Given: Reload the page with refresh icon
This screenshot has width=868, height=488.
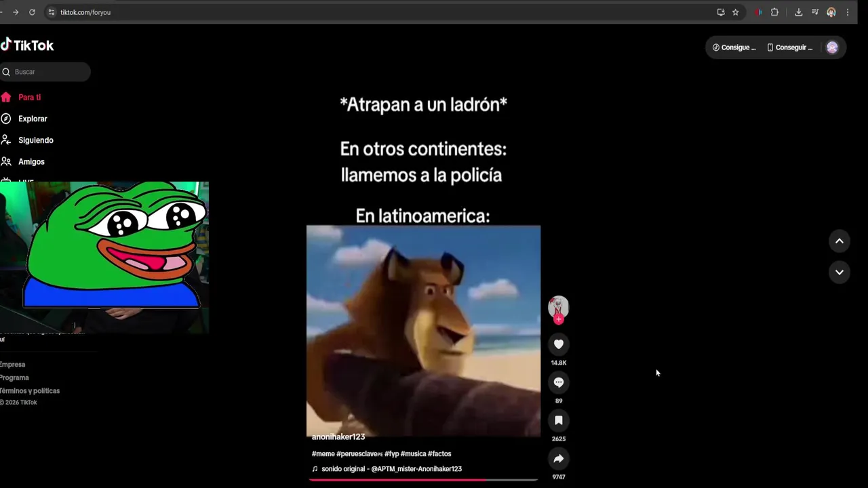Looking at the screenshot, I should (32, 12).
